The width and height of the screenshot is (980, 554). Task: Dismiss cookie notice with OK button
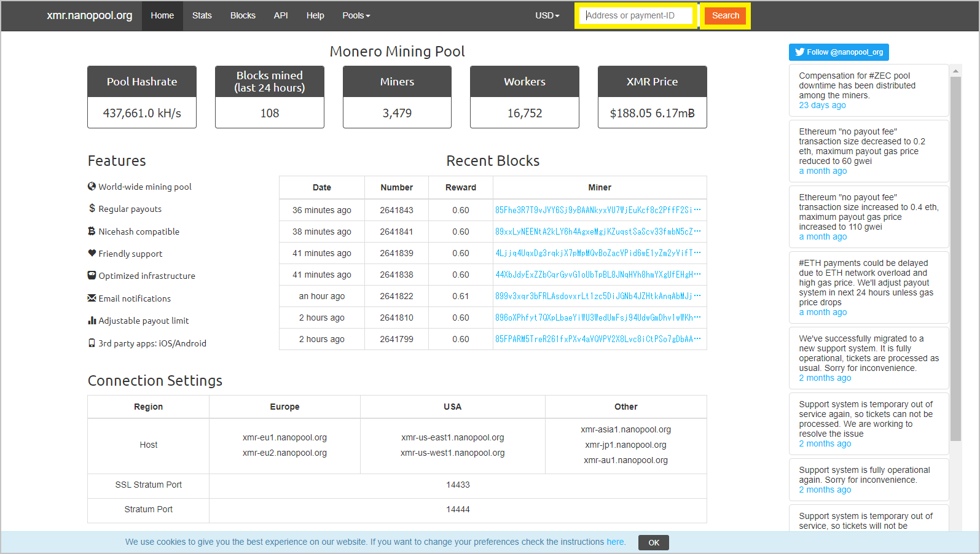tap(654, 542)
